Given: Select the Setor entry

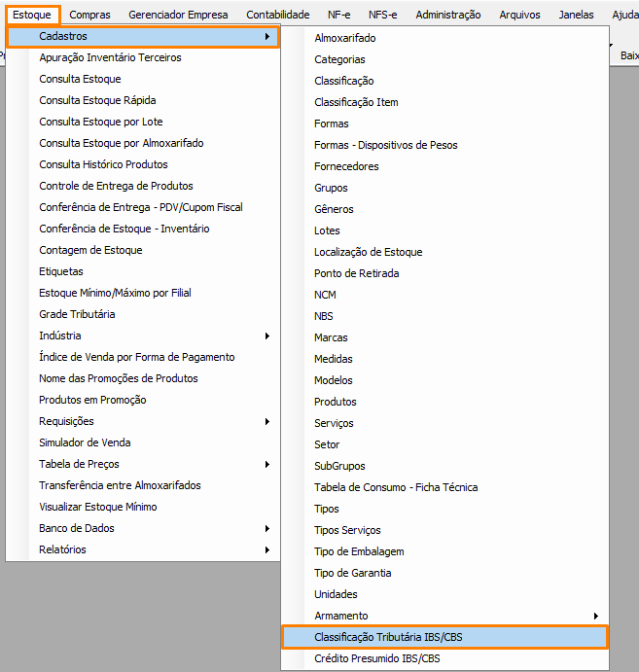Looking at the screenshot, I should (x=444, y=444).
